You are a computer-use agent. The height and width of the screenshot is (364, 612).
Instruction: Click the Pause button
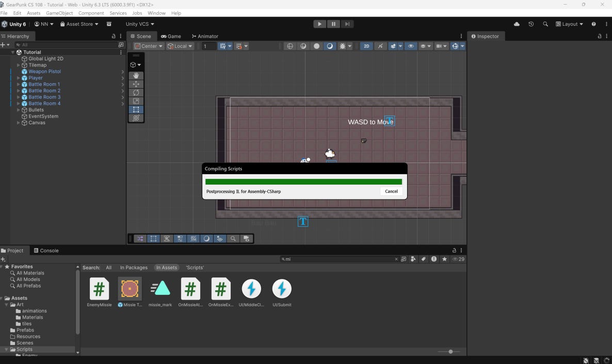[333, 24]
